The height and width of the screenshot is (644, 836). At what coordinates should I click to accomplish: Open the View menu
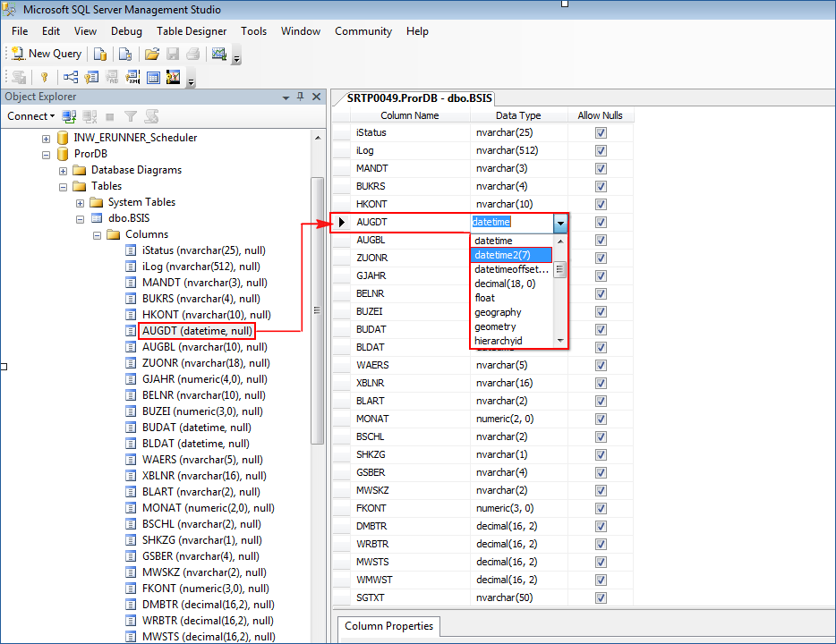pos(85,31)
